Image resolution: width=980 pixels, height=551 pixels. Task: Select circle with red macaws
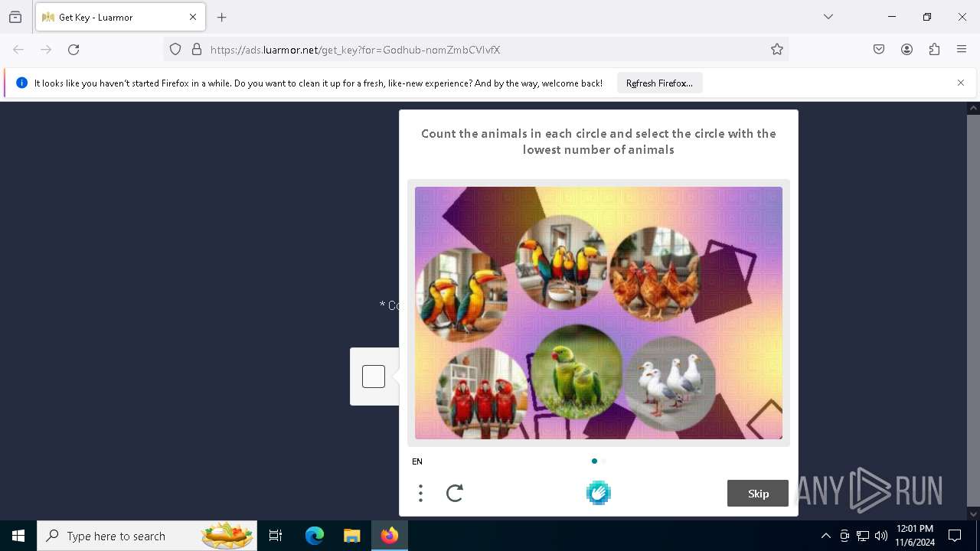(482, 393)
